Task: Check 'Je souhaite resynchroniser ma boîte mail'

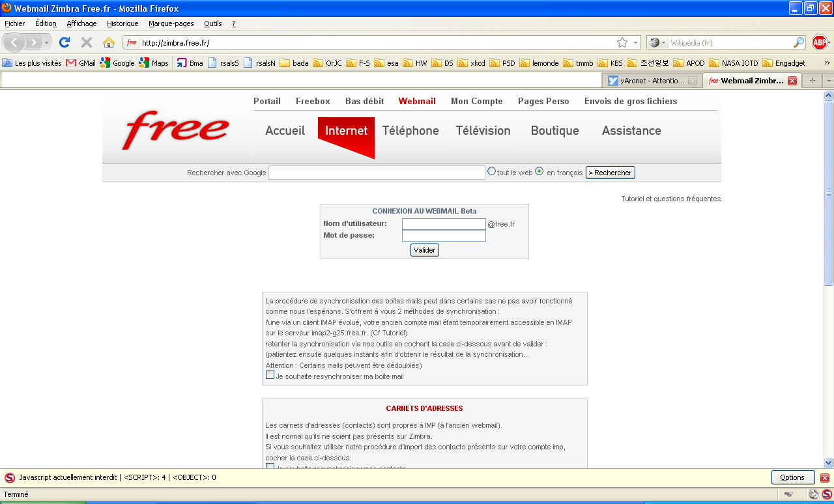Action: click(x=270, y=375)
